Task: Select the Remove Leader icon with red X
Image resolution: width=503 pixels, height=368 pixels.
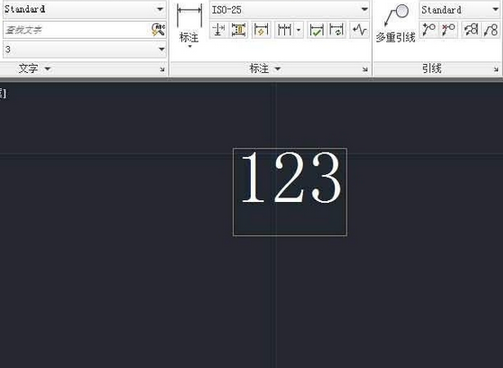Action: pos(448,30)
